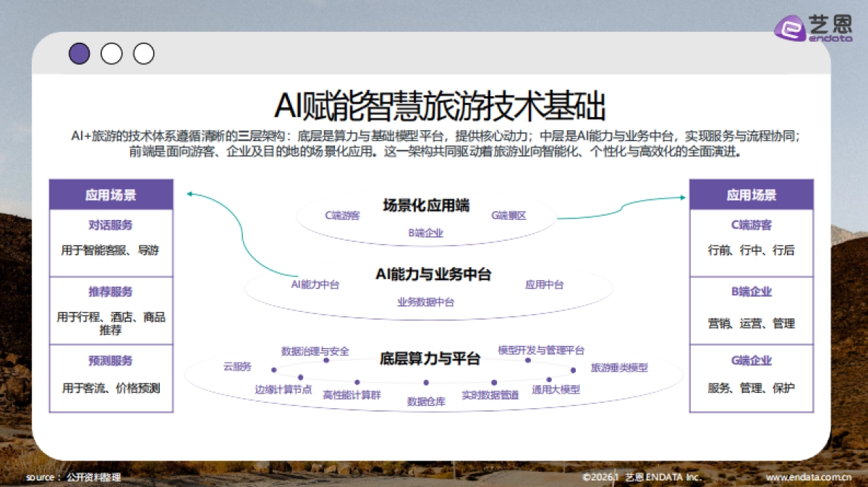Toggle the purple window dot
The width and height of the screenshot is (868, 487).
pyautogui.click(x=80, y=54)
